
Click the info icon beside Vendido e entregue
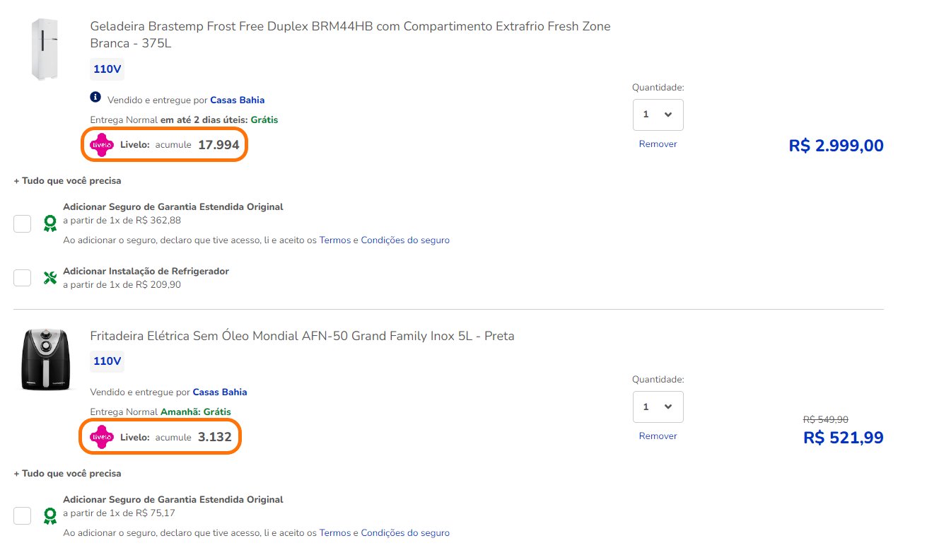(x=96, y=97)
